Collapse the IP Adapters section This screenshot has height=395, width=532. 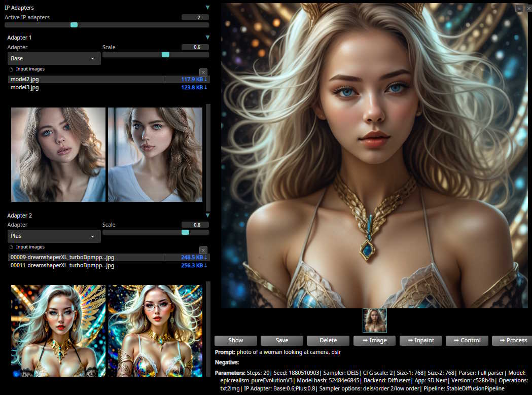tap(207, 8)
